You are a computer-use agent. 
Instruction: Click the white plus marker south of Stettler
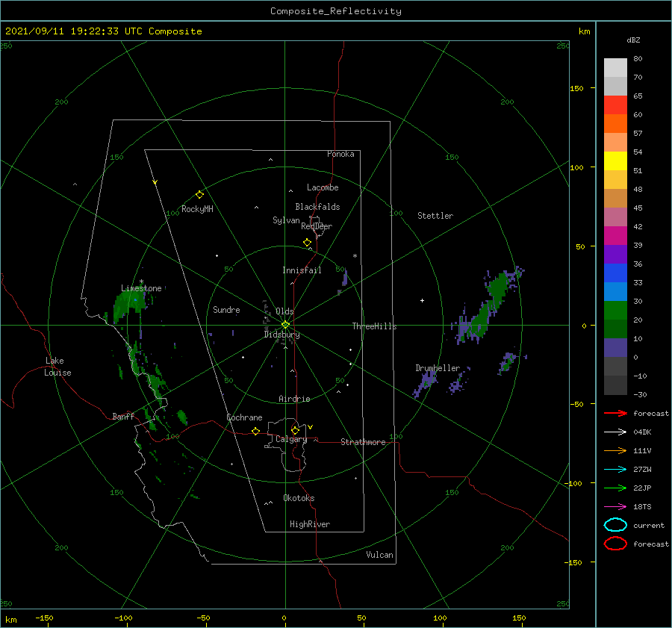pyautogui.click(x=422, y=300)
